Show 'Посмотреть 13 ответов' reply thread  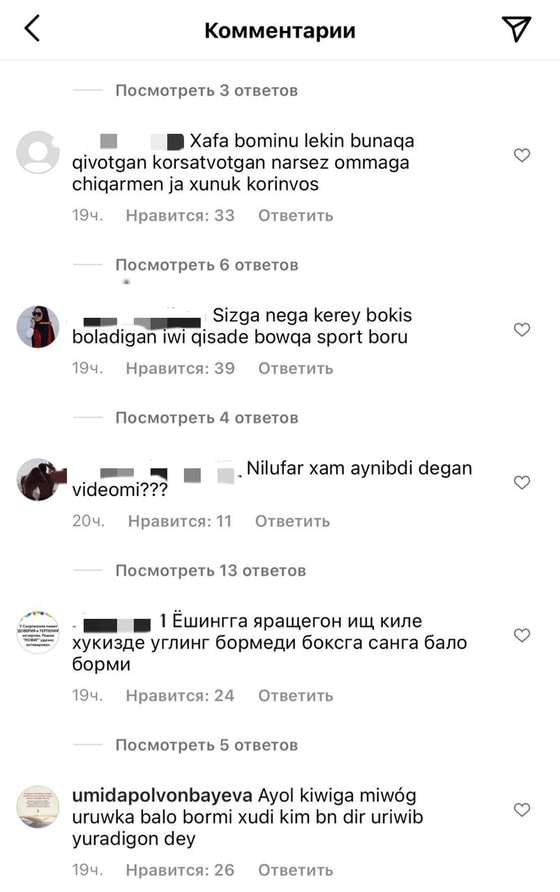[211, 571]
